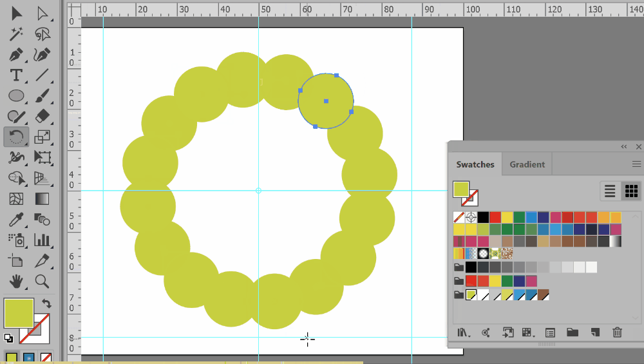Set paint mode to Gradient button

click(x=29, y=358)
